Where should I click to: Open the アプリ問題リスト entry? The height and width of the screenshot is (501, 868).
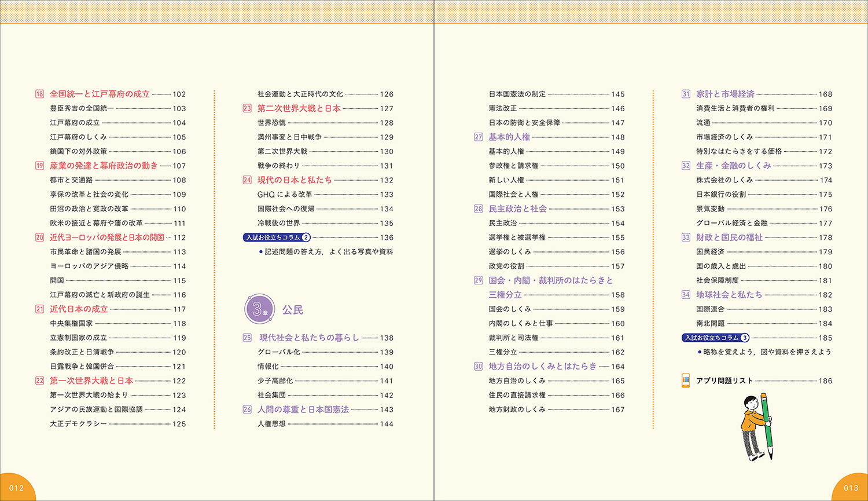726,381
